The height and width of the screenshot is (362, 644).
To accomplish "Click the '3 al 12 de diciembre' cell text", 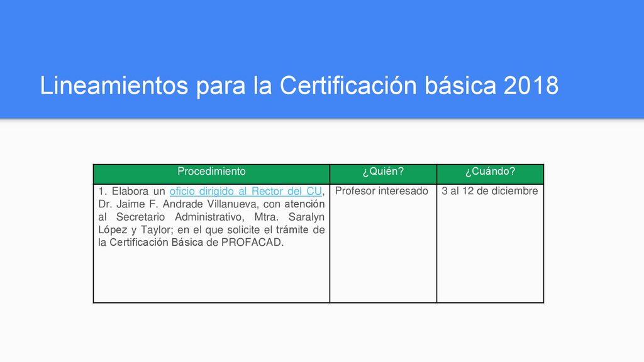I will pyautogui.click(x=489, y=191).
